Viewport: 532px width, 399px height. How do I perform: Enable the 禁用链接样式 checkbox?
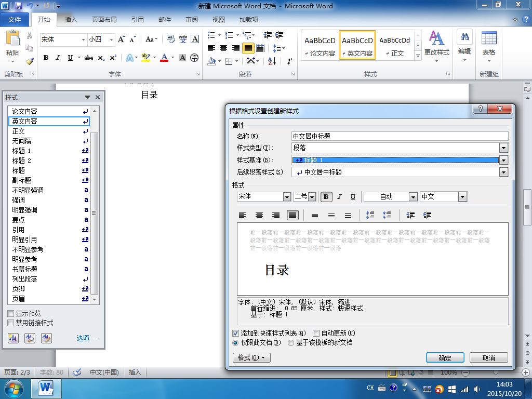pyautogui.click(x=10, y=323)
